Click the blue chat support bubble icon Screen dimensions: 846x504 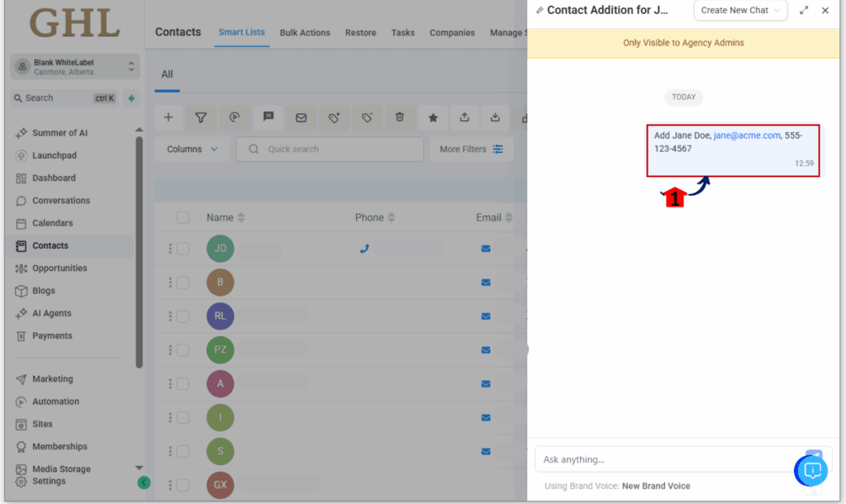pyautogui.click(x=811, y=471)
